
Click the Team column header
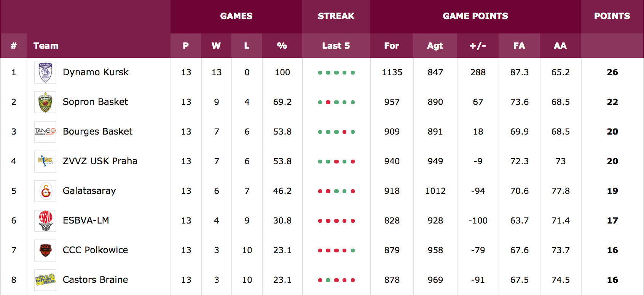pos(46,46)
